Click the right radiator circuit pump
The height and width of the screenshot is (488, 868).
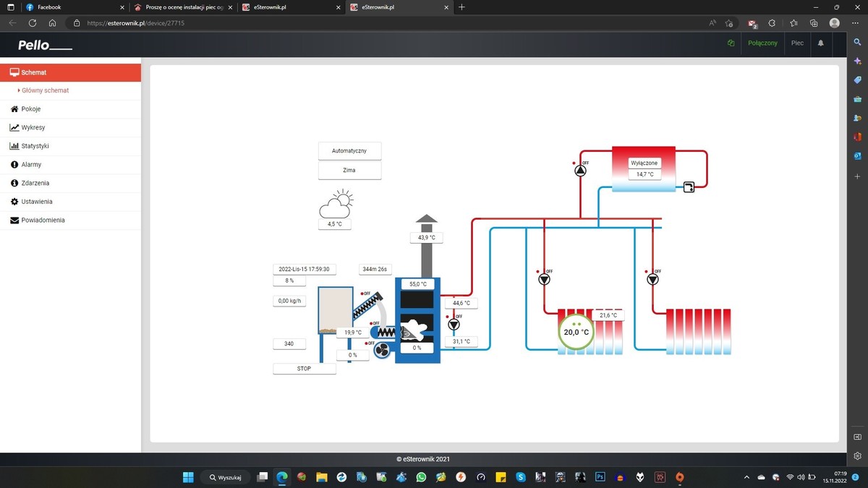coord(652,279)
